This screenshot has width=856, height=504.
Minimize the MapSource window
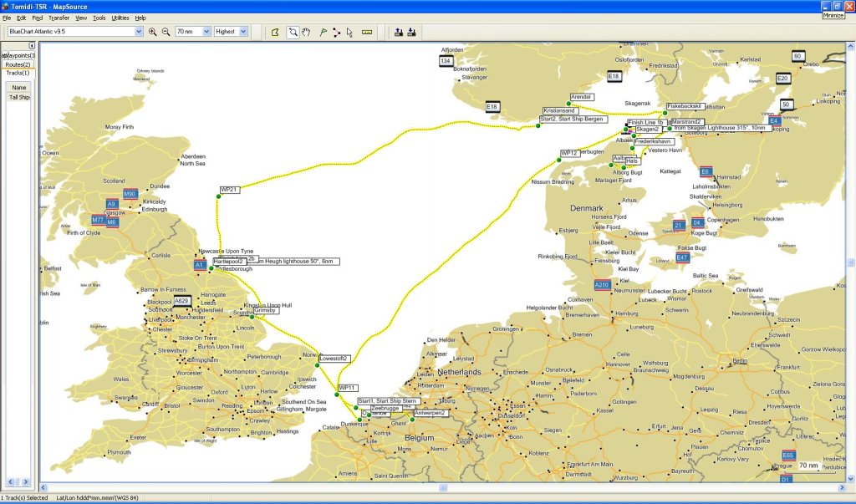click(x=826, y=6)
